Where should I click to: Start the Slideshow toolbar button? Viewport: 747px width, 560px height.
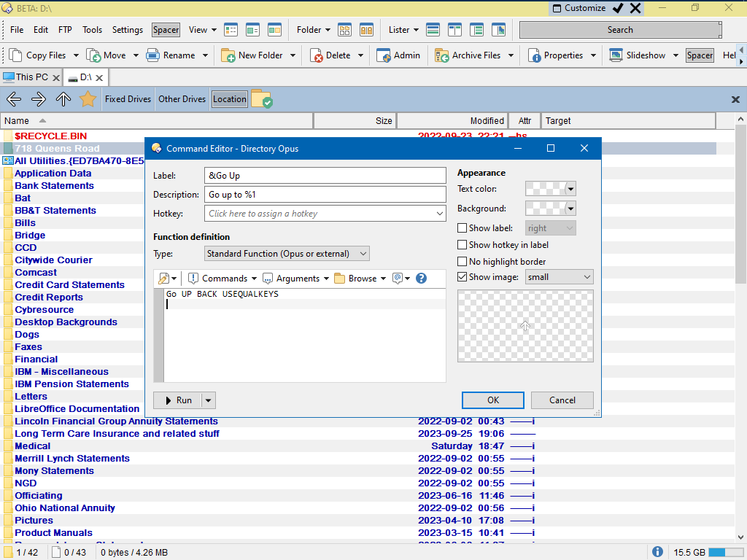pos(637,55)
